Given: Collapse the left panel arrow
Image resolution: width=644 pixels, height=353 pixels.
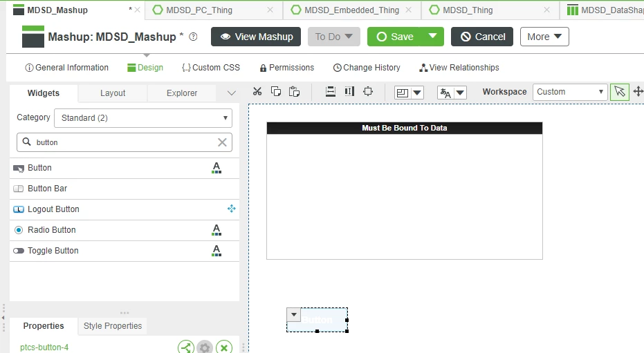Looking at the screenshot, I should pyautogui.click(x=3, y=318).
